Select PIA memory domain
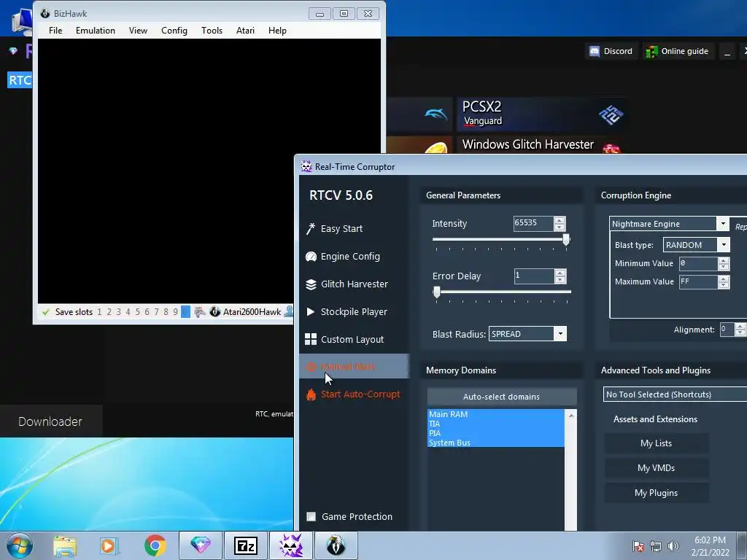 coord(495,433)
